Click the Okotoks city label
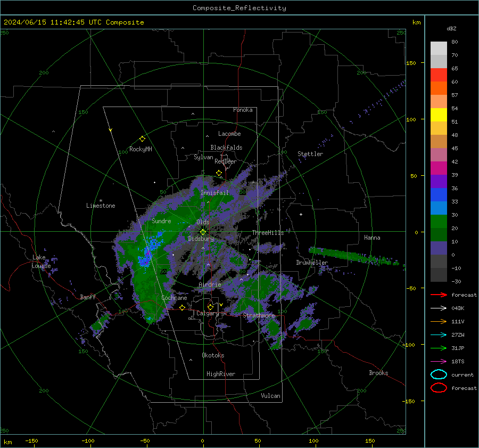The width and height of the screenshot is (479, 448). click(213, 355)
